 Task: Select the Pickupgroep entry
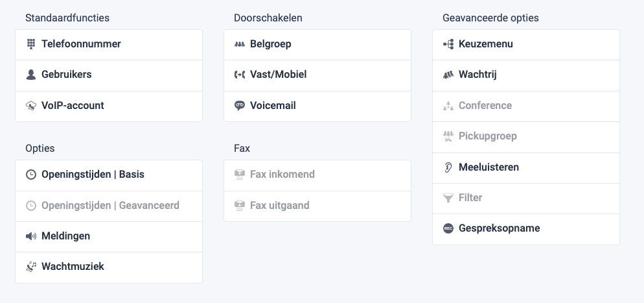click(525, 136)
